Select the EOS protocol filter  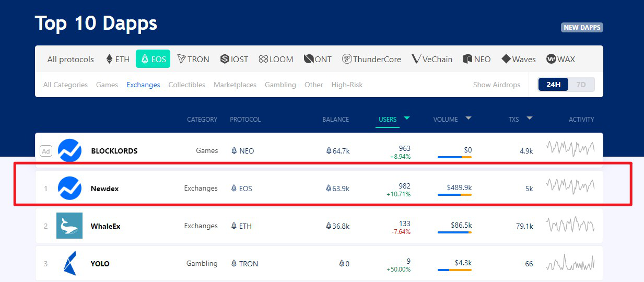click(153, 59)
